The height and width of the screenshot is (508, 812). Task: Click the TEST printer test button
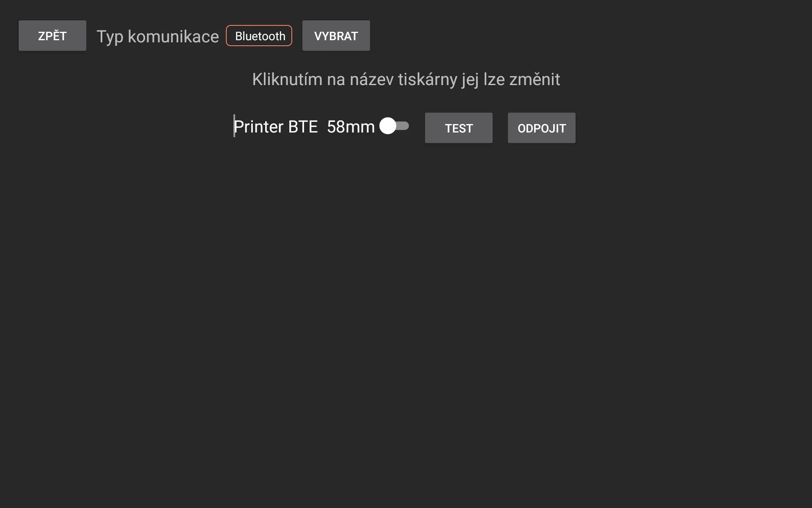pos(459,127)
